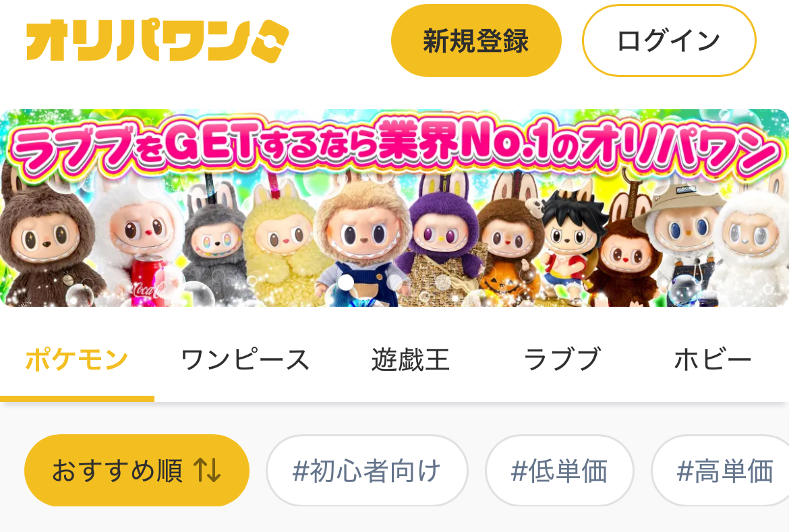Screen dimensions: 789x532
Task: Click the active first banner carousel dot
Action: click(x=345, y=283)
